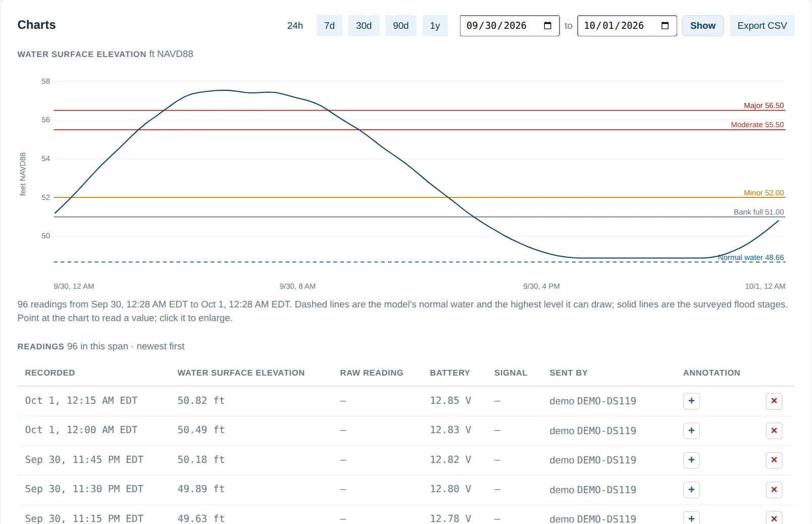
Task: Click the Normal water 48.66 label
Action: point(751,257)
